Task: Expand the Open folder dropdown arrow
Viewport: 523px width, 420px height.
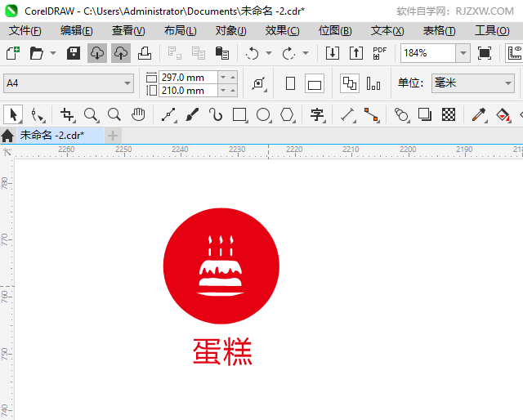Action: (x=53, y=53)
